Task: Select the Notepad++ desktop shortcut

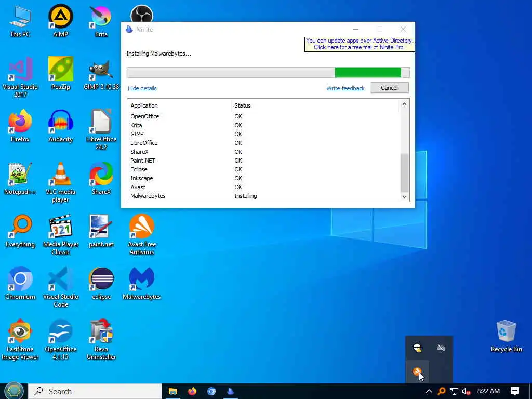Action: [x=20, y=179]
